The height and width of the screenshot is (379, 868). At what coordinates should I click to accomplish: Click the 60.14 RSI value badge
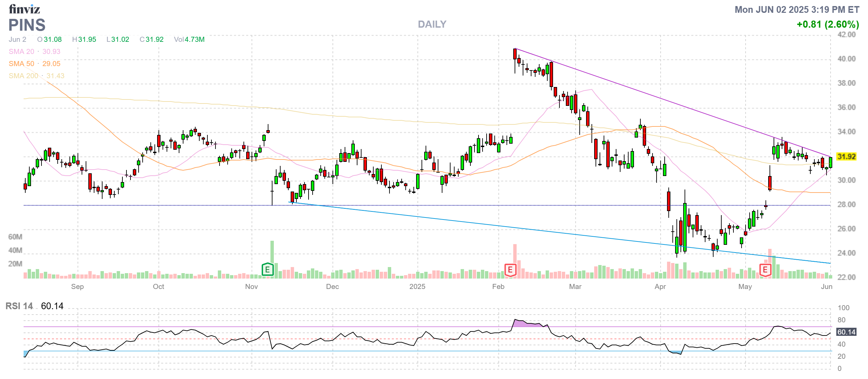(x=846, y=332)
